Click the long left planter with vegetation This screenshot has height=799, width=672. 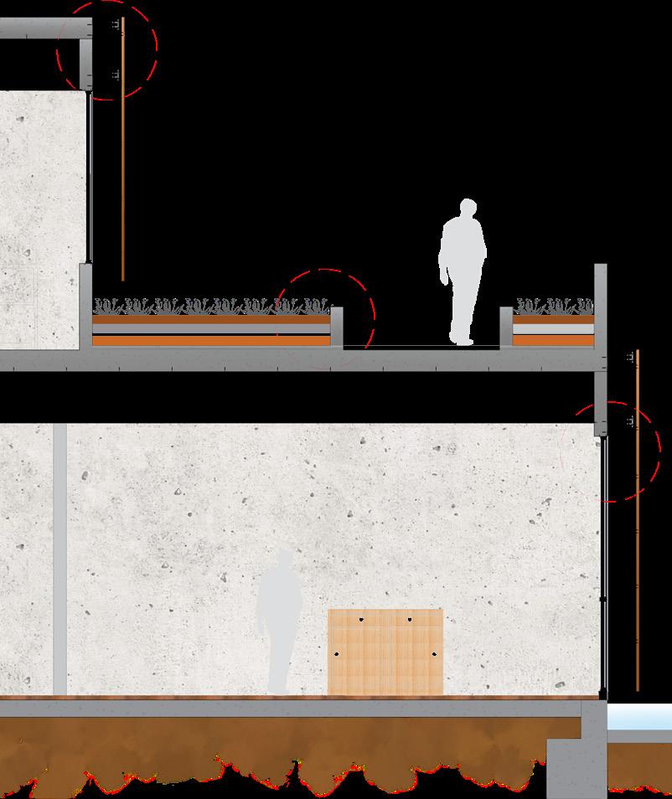212,323
